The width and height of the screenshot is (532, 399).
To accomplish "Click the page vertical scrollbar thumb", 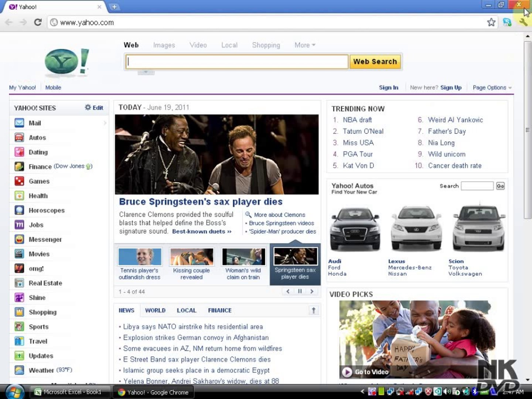I will 528,129.
